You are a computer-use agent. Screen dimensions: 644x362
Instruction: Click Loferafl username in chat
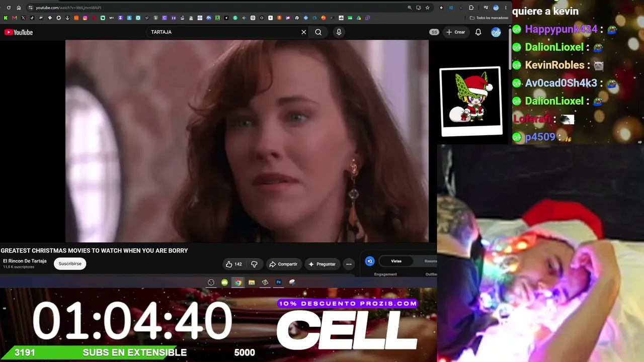532,119
